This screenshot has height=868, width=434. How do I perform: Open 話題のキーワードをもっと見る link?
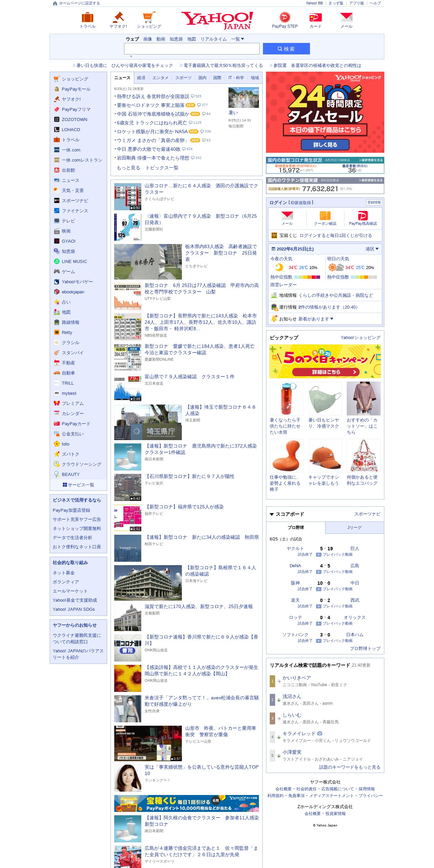coord(349,767)
